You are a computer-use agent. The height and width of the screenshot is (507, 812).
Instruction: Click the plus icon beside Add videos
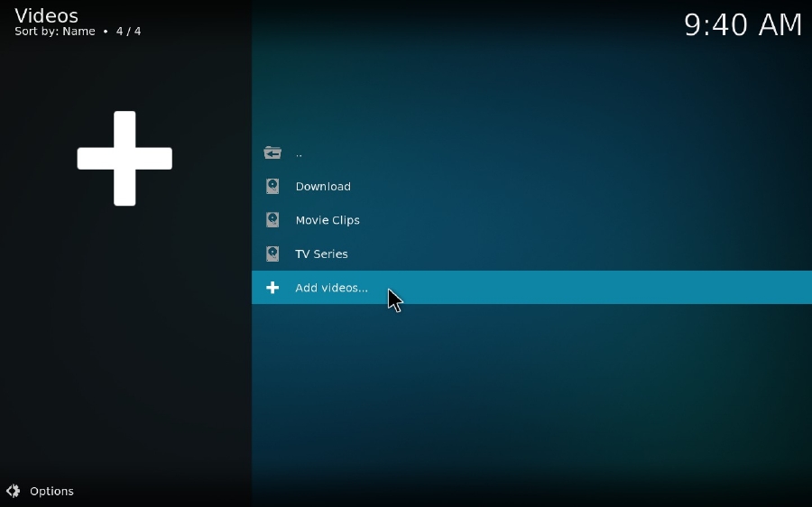click(x=272, y=288)
